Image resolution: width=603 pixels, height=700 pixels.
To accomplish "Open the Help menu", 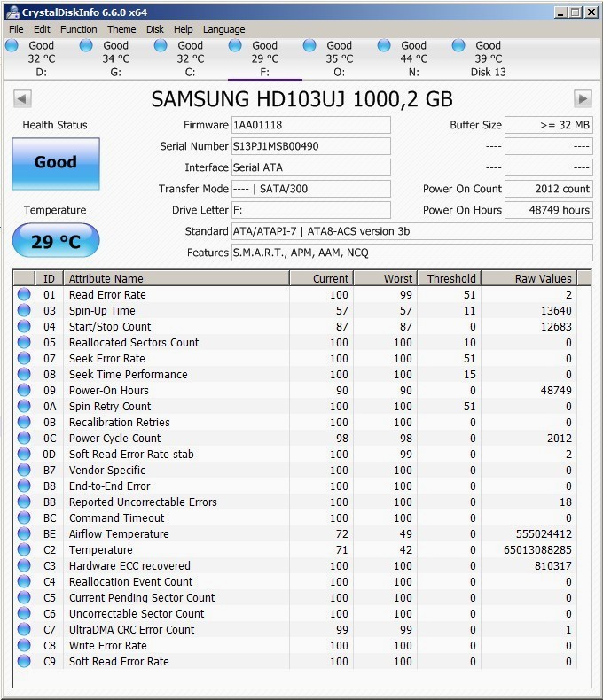I will click(184, 29).
